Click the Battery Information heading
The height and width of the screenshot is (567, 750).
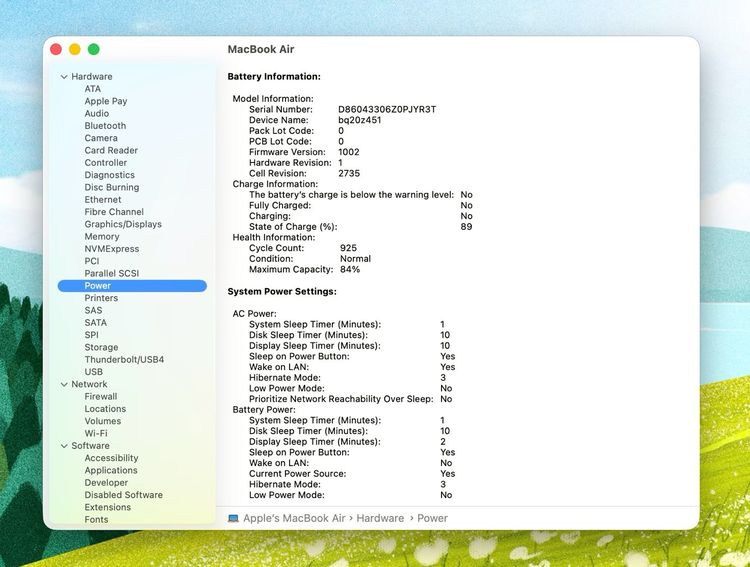274,77
